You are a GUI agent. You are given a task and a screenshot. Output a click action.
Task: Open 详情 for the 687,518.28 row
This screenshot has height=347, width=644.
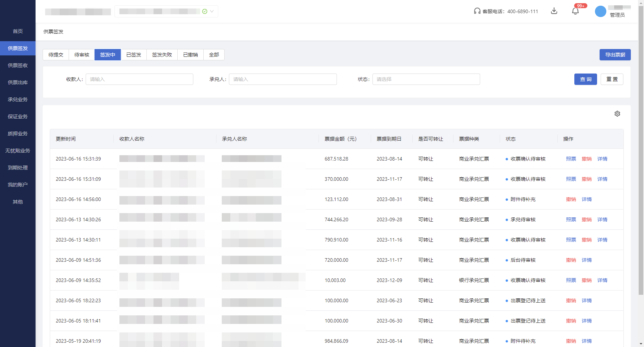click(x=602, y=159)
